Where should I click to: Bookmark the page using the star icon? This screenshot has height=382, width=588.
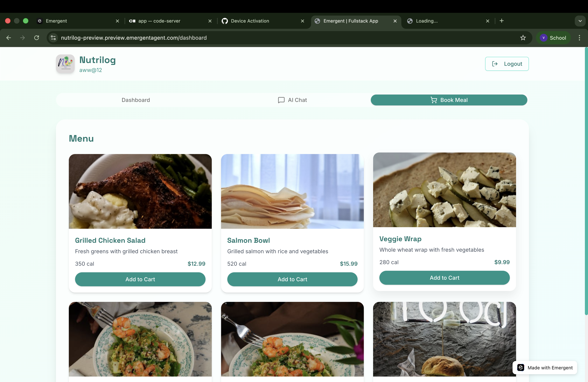tap(523, 38)
